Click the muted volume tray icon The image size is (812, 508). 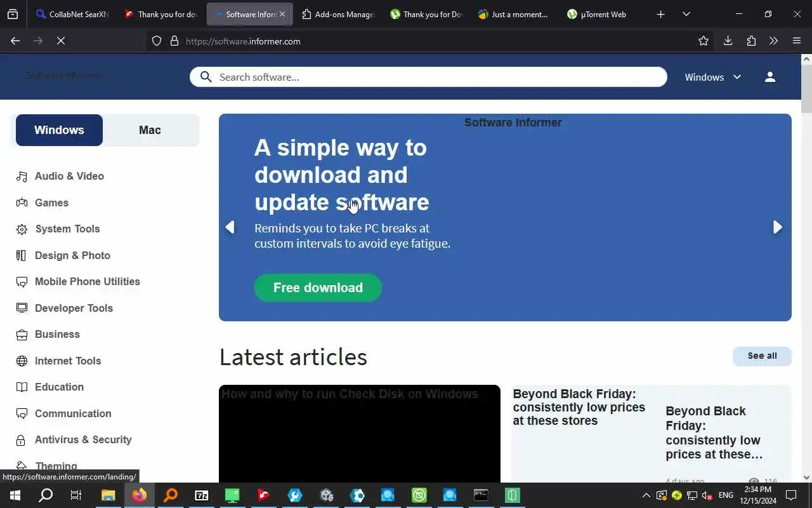pos(707,495)
